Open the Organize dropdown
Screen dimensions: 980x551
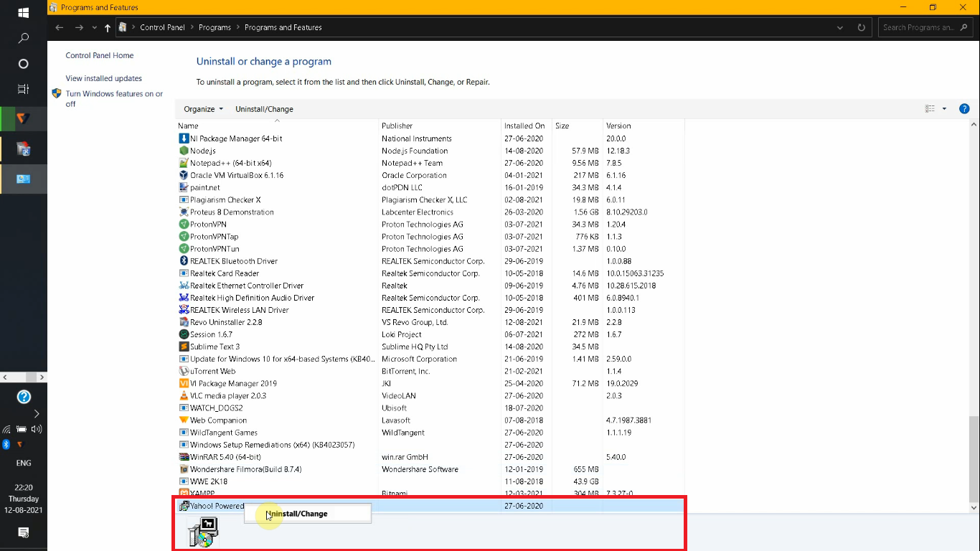(x=202, y=108)
